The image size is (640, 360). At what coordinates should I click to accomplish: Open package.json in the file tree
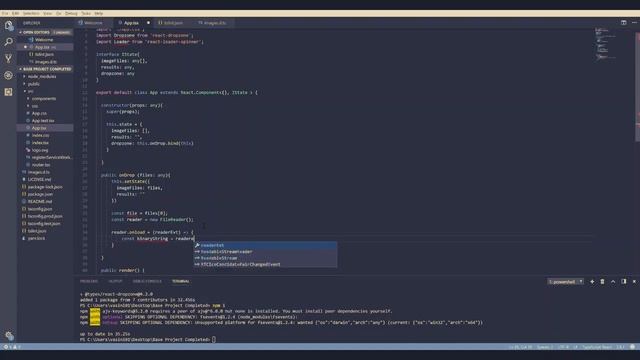(40, 194)
